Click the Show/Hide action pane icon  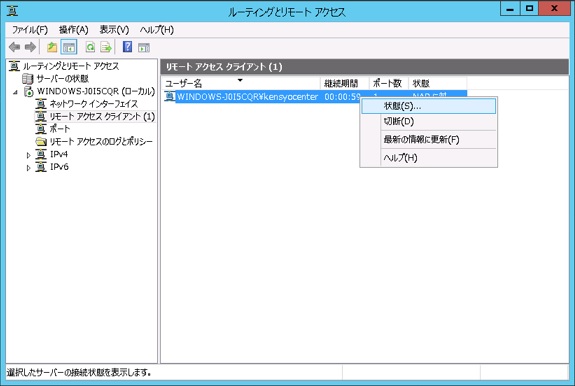click(x=144, y=47)
